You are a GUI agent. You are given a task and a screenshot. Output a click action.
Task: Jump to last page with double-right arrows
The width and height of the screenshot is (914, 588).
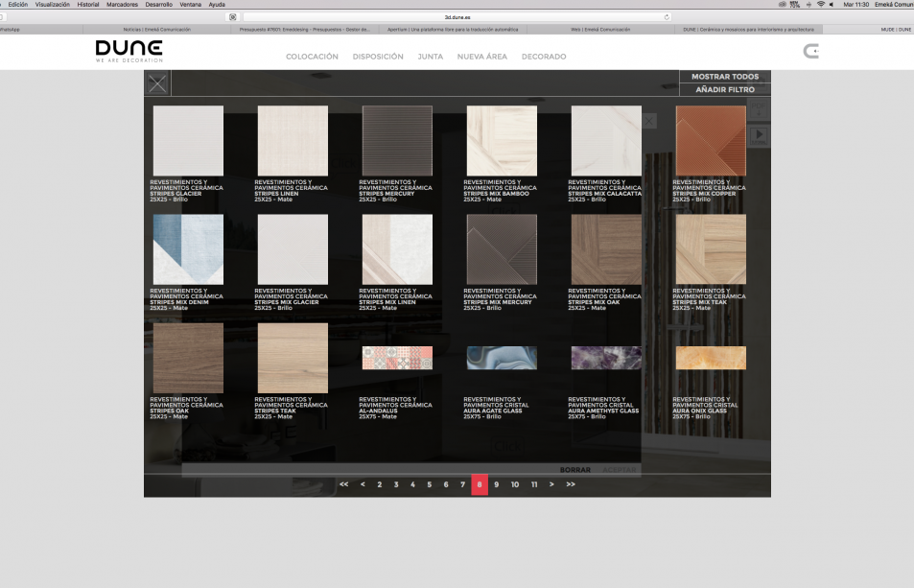pos(571,484)
